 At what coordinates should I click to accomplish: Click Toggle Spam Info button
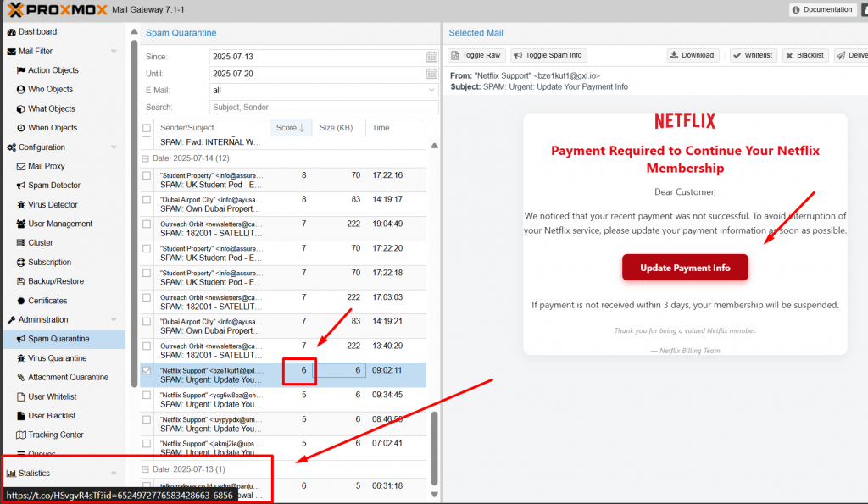548,55
